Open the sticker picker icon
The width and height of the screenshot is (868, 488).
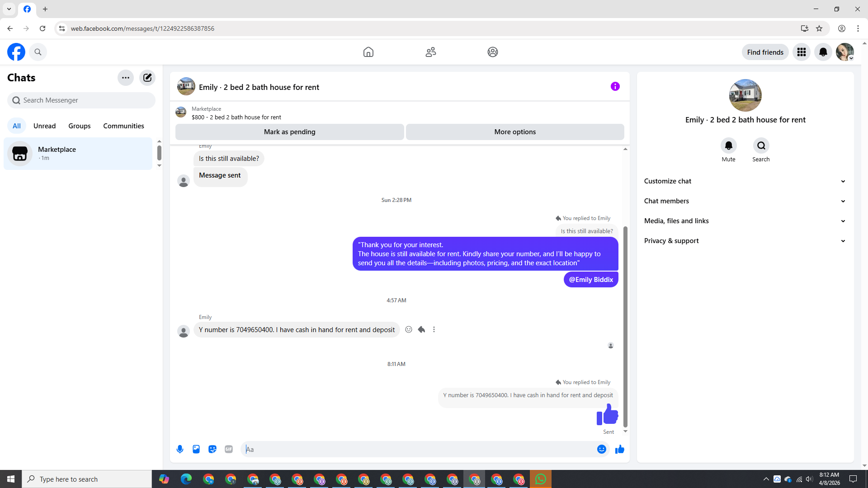click(212, 449)
